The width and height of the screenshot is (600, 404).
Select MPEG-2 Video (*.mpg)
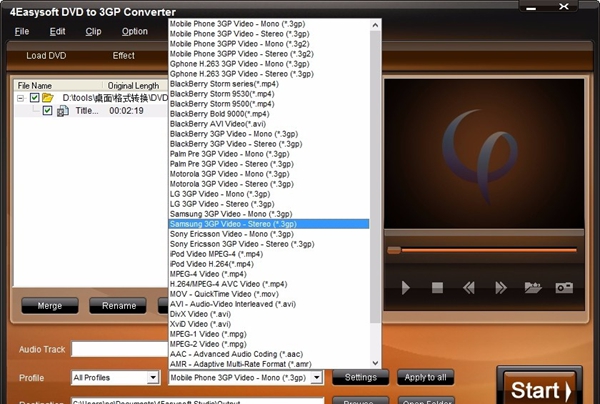[x=269, y=344]
